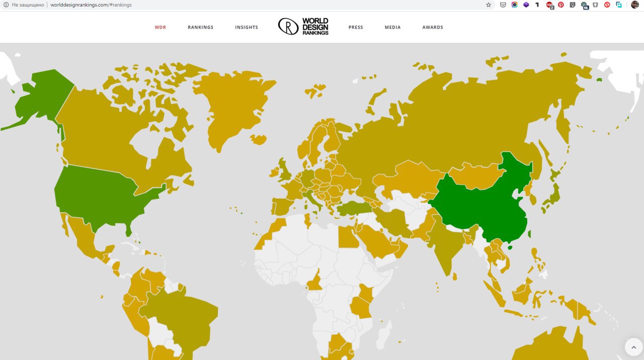The height and width of the screenshot is (360, 644).
Task: Click the colorful circle extension icon
Action: tap(515, 5)
